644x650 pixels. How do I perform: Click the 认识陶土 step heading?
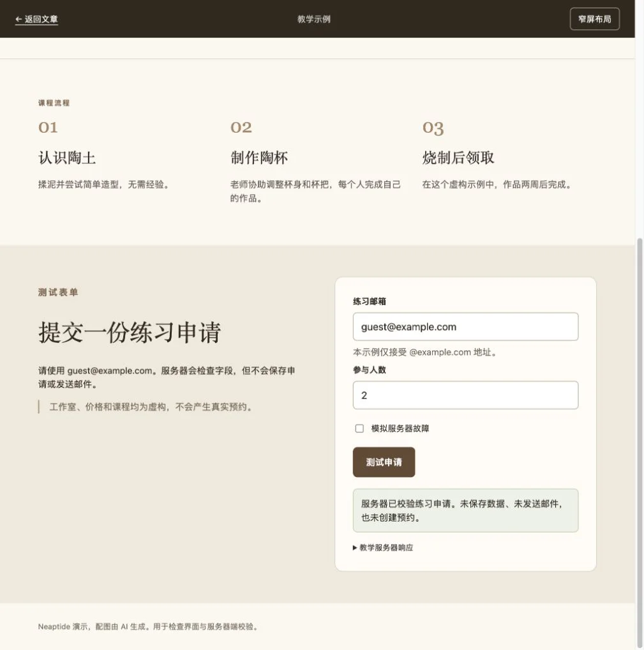click(67, 158)
